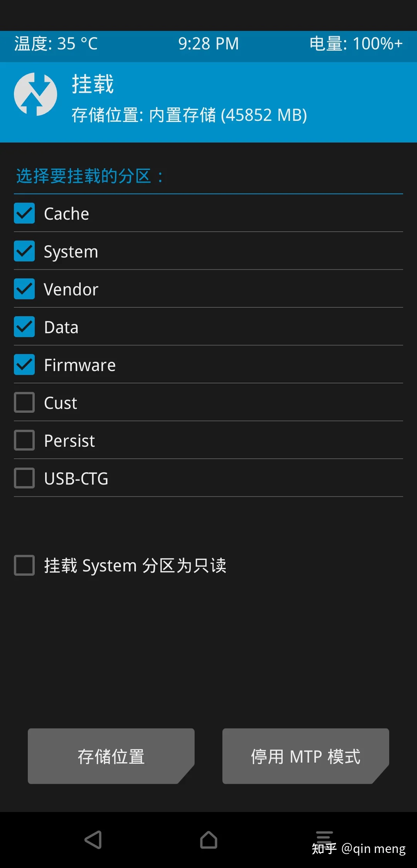This screenshot has width=417, height=868.
Task: Tap the 存储位置 内置存储 header text
Action: pyautogui.click(x=189, y=115)
